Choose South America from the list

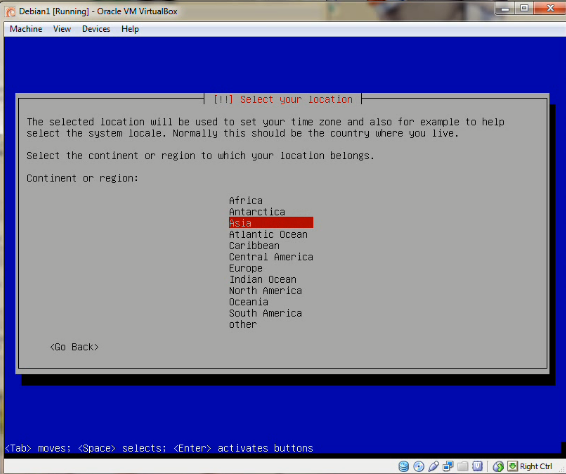pos(265,313)
